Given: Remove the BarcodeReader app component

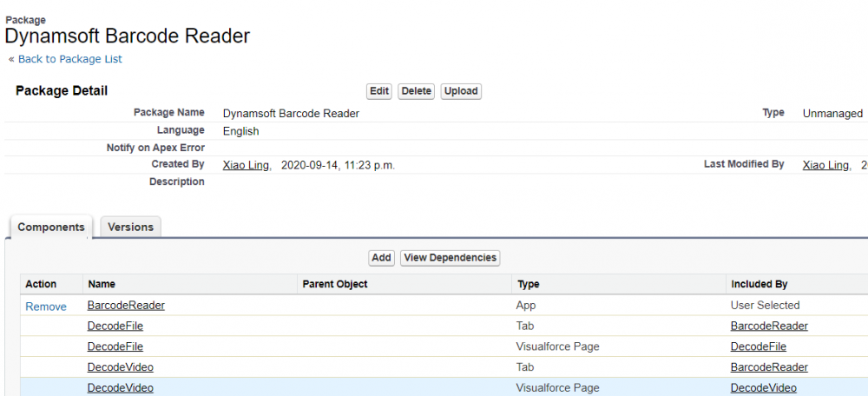Looking at the screenshot, I should [46, 307].
